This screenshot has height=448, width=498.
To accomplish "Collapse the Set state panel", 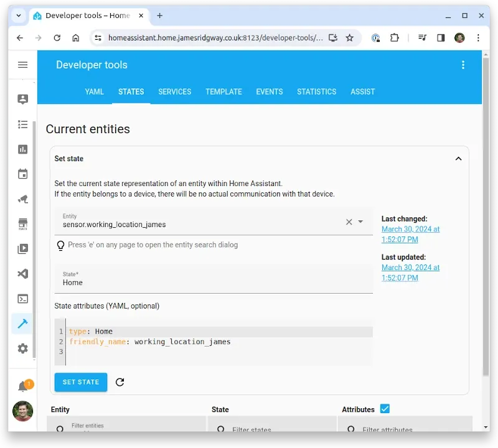I will (x=458, y=159).
